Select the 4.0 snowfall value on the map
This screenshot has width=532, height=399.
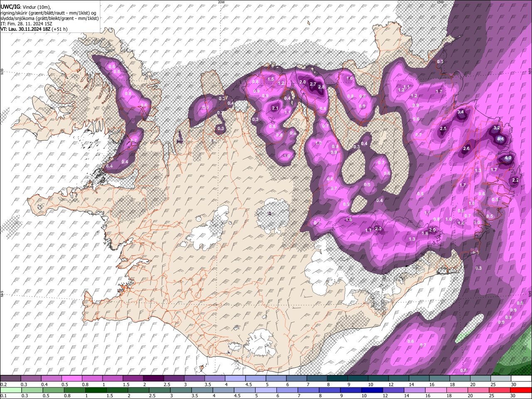click(x=508, y=158)
